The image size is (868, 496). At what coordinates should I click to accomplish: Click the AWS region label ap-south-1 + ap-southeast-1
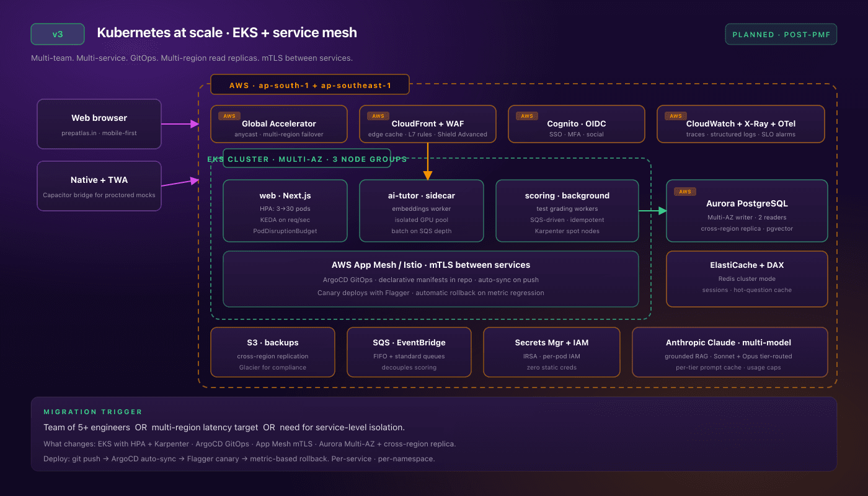pyautogui.click(x=310, y=85)
